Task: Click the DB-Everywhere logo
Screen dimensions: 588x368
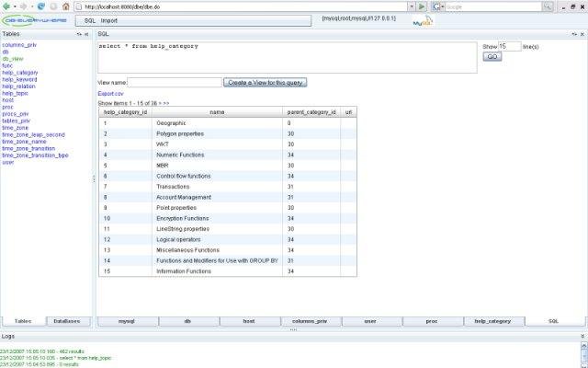Action: (x=33, y=19)
